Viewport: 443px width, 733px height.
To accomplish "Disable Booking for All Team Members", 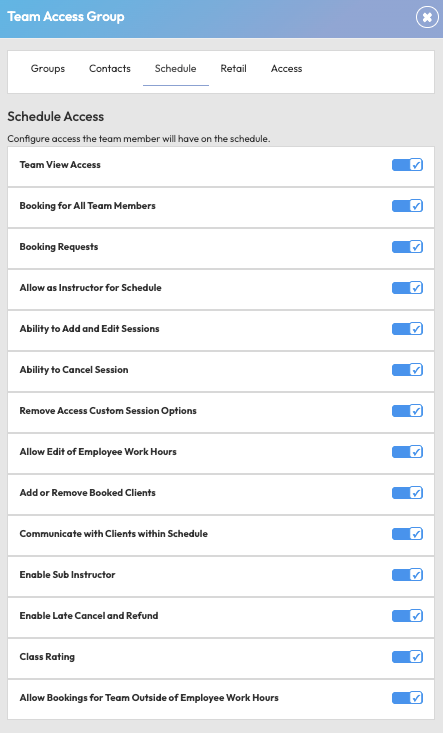I will click(407, 206).
